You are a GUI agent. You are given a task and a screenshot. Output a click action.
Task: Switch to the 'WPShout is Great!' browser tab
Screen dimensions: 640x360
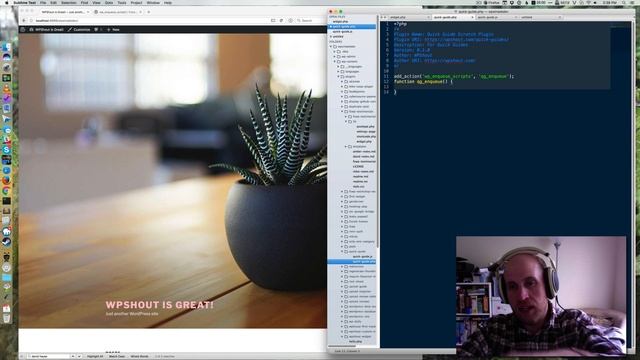click(x=63, y=12)
